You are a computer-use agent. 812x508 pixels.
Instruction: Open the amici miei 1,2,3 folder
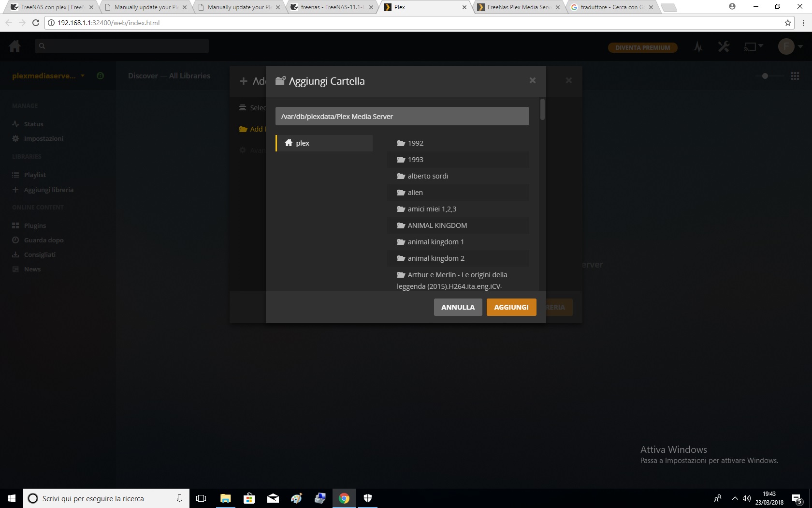pos(458,209)
